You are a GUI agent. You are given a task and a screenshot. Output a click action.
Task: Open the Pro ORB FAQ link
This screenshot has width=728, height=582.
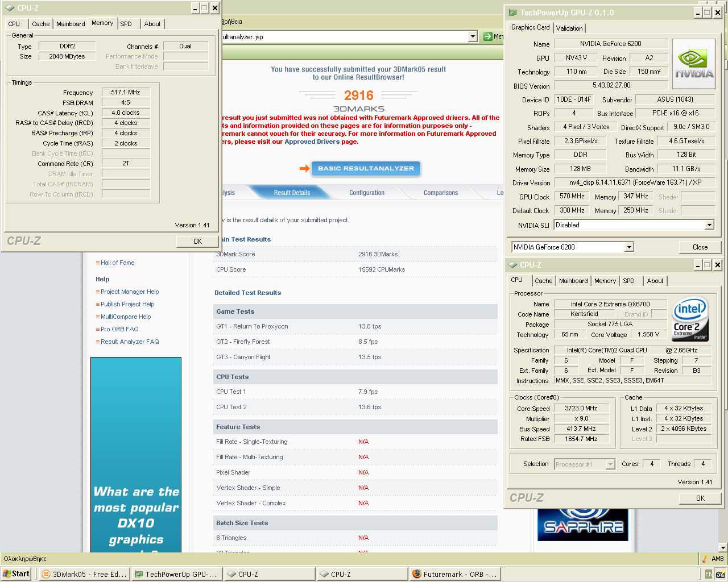point(119,329)
